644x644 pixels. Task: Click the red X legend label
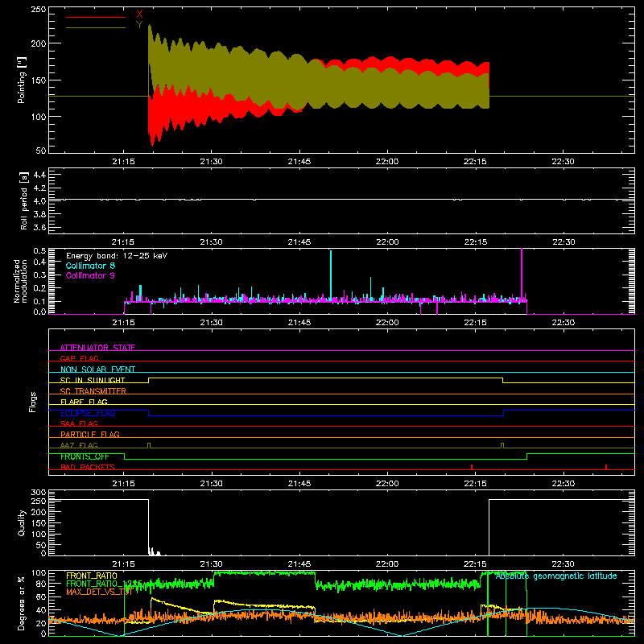pyautogui.click(x=139, y=14)
